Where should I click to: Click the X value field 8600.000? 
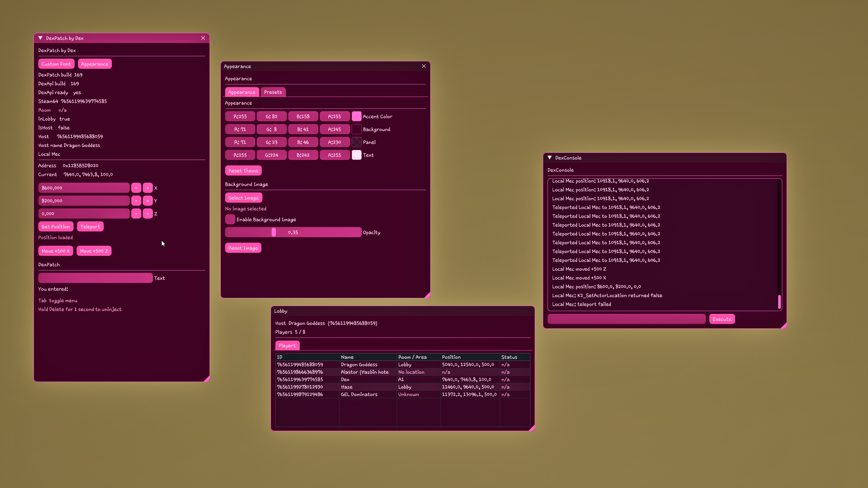click(x=84, y=188)
